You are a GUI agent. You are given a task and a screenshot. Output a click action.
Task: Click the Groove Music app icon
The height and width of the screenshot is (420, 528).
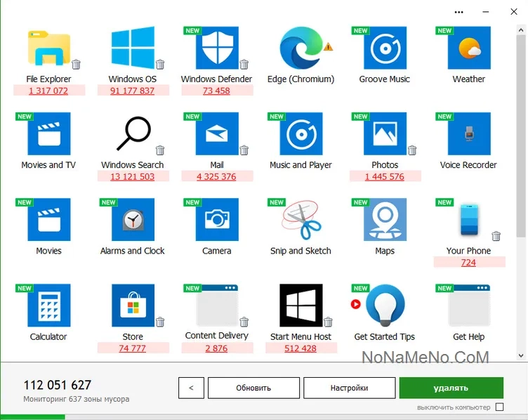click(385, 48)
